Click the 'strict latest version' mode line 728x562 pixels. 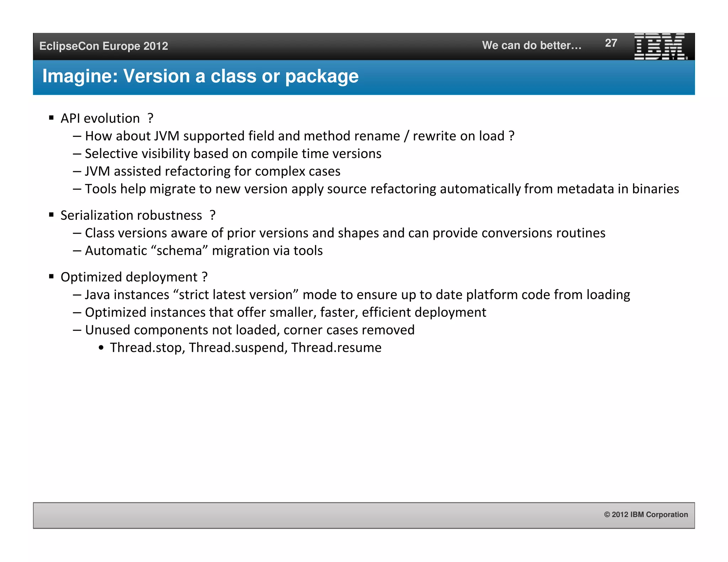(357, 295)
